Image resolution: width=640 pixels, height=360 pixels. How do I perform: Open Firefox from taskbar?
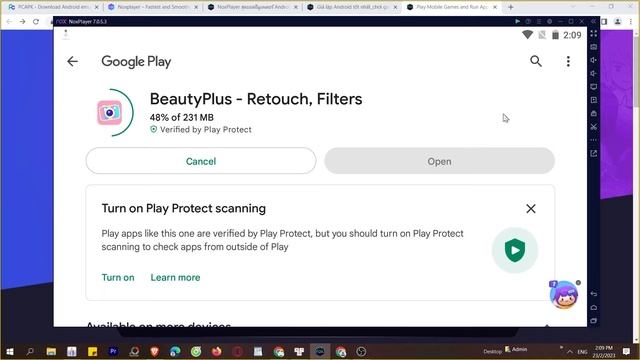point(217,351)
